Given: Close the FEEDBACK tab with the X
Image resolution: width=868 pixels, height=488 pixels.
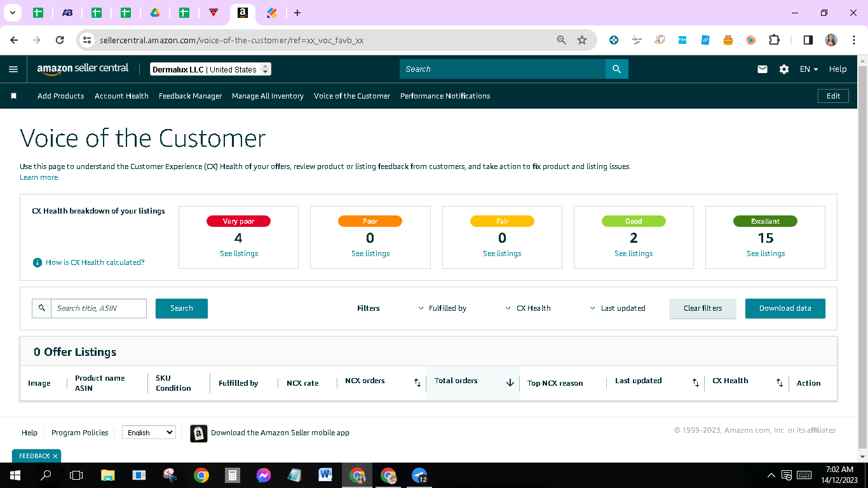Looking at the screenshot, I should click(55, 456).
